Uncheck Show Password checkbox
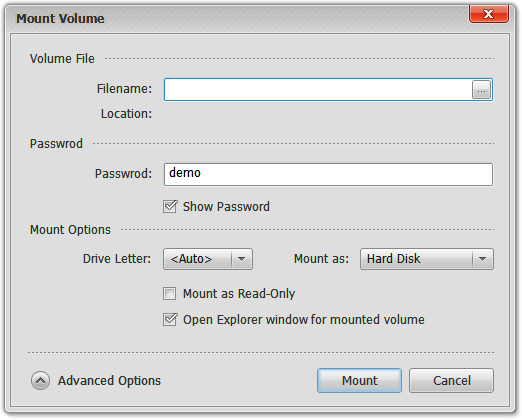 click(x=170, y=206)
